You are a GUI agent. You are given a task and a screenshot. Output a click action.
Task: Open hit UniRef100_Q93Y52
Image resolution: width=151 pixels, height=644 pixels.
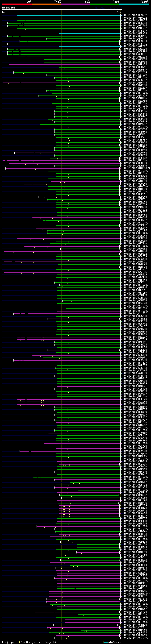135,15
